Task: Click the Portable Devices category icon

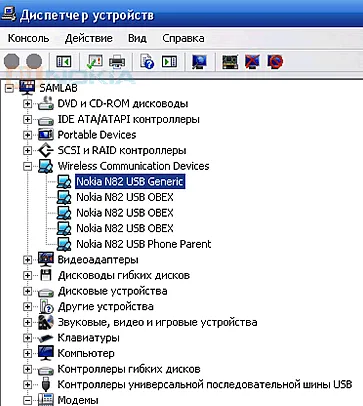Action: coord(46,135)
